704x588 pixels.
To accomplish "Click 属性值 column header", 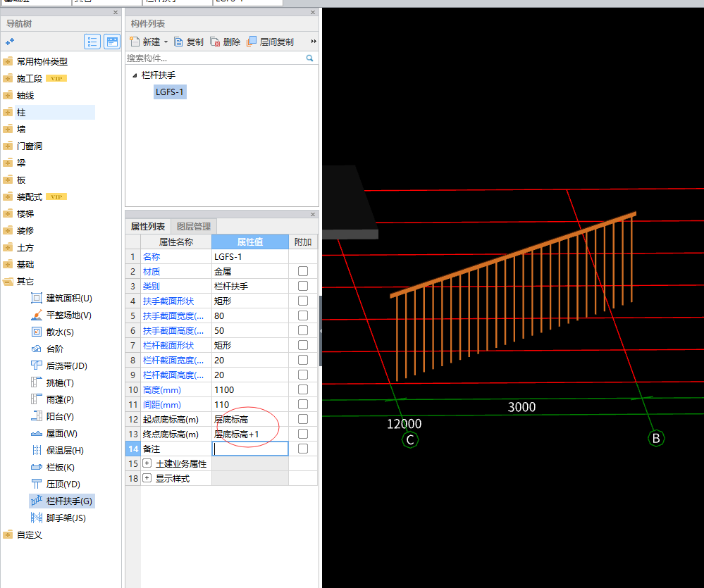I will point(250,242).
